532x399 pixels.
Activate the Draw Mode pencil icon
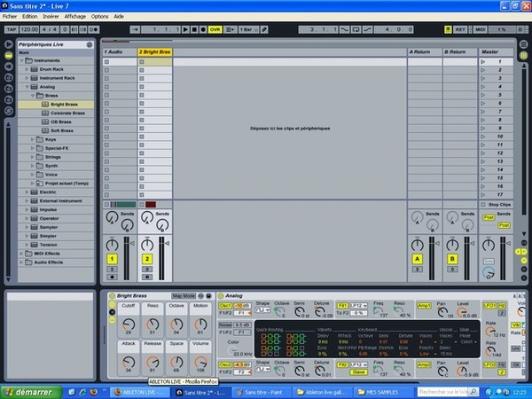pos(264,29)
